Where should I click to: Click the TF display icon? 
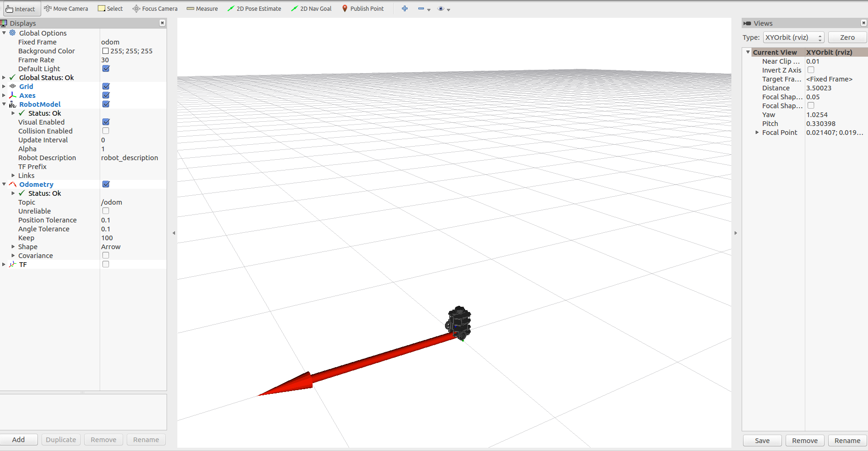[13, 264]
